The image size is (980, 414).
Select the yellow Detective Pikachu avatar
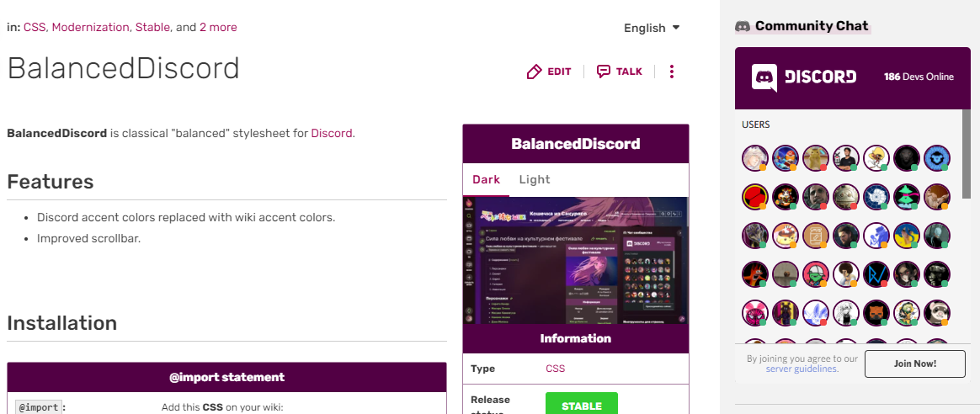[x=816, y=158]
